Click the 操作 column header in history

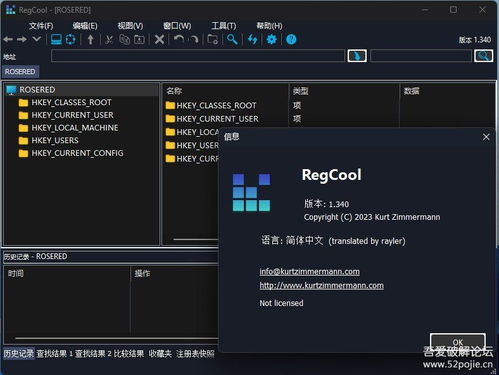coord(142,274)
